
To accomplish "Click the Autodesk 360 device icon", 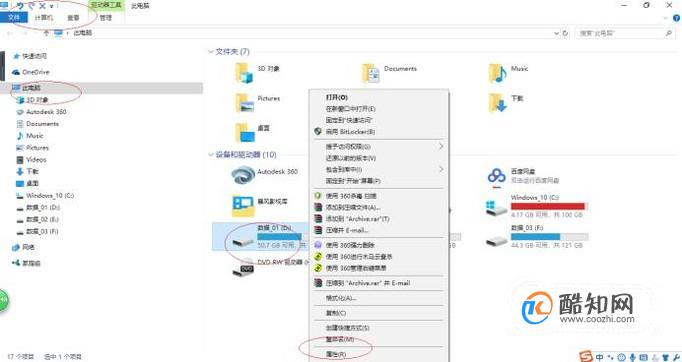I will point(243,176).
